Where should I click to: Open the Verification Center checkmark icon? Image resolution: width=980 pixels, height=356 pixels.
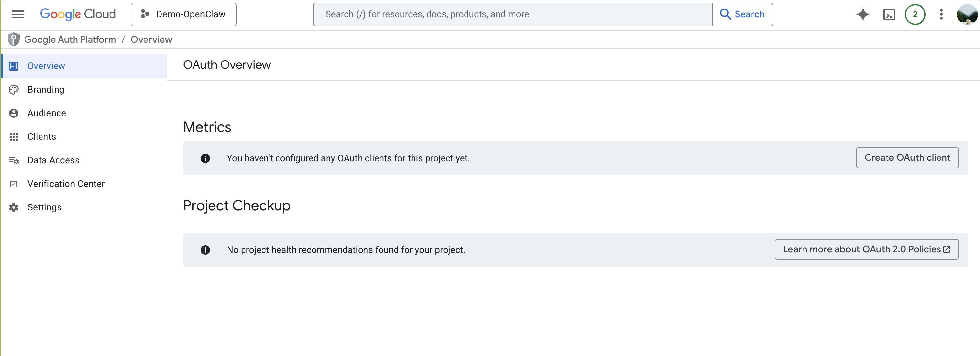coord(14,184)
